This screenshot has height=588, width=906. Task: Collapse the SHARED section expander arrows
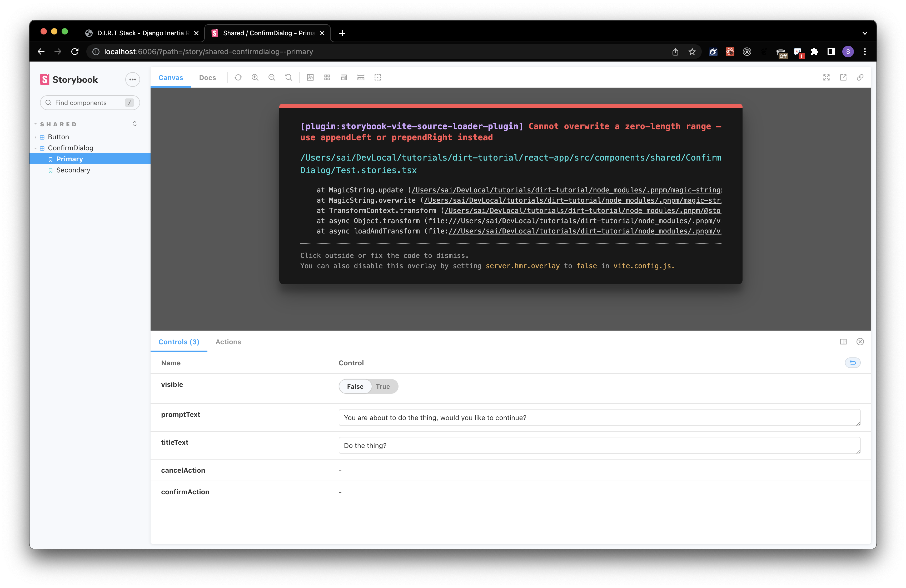[135, 124]
